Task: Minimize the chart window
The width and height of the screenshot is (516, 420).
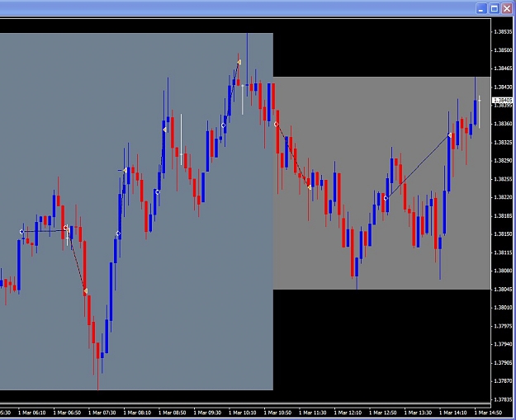Action: coord(481,8)
